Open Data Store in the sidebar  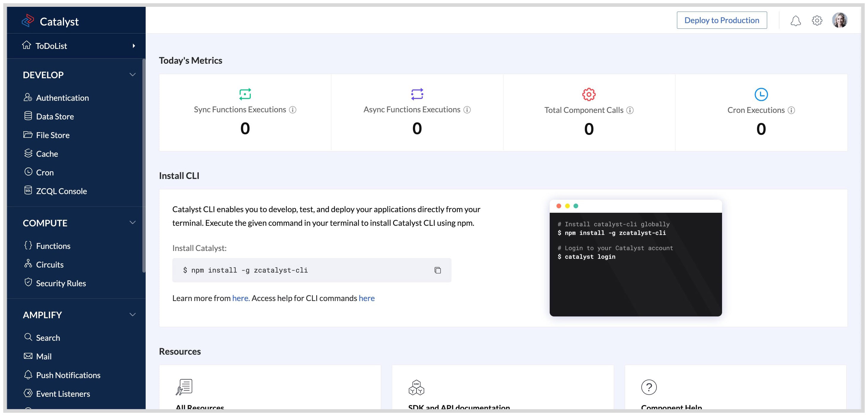55,116
